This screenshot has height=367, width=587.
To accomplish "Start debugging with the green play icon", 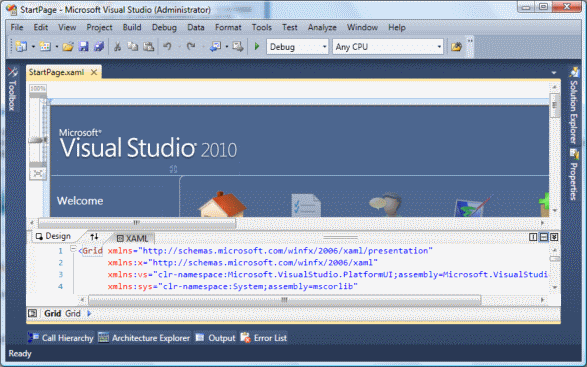I will (257, 47).
